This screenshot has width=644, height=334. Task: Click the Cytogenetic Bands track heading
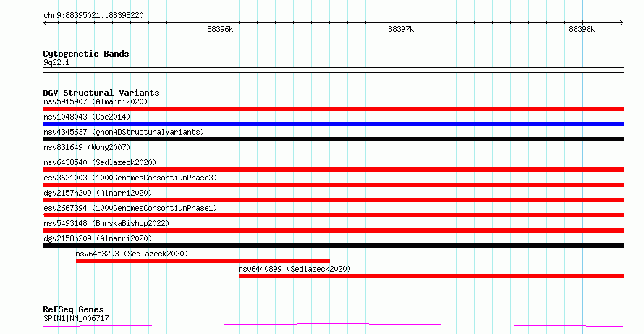tap(86, 54)
